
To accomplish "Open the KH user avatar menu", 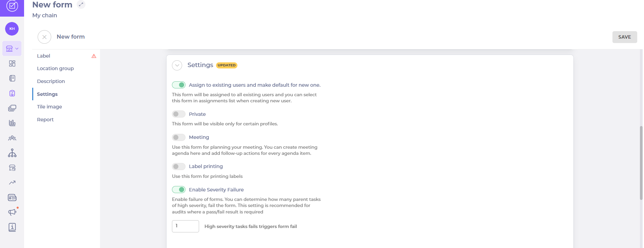I will [12, 29].
